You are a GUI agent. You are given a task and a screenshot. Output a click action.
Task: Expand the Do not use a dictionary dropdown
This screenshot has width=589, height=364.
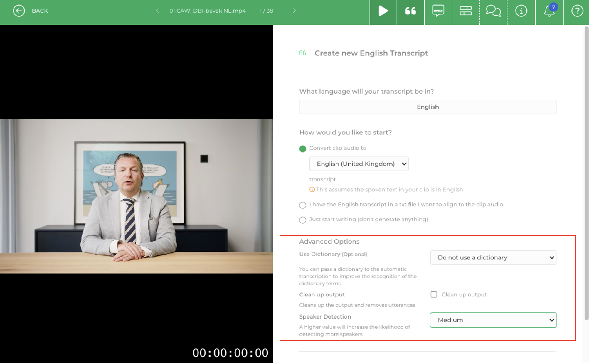pyautogui.click(x=493, y=257)
